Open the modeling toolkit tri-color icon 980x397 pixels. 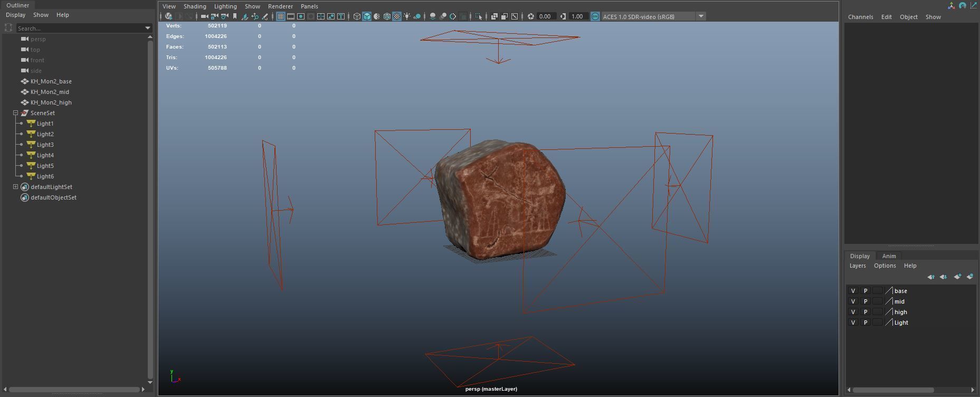point(952,5)
